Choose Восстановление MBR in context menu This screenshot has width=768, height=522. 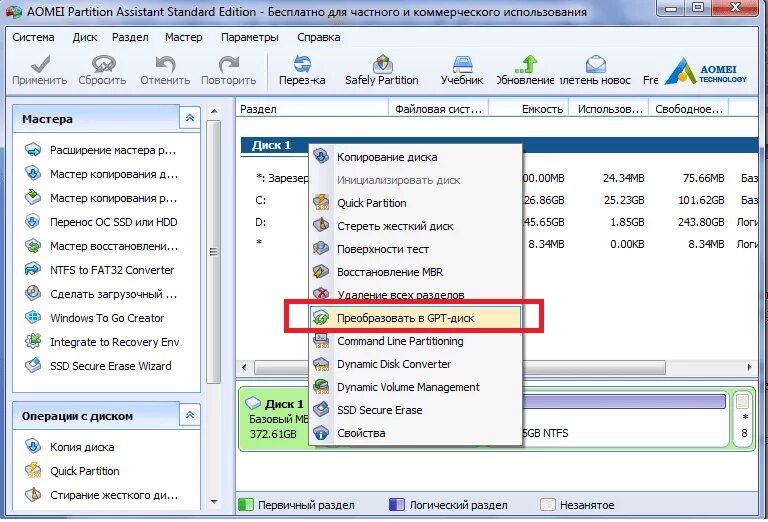[415, 272]
